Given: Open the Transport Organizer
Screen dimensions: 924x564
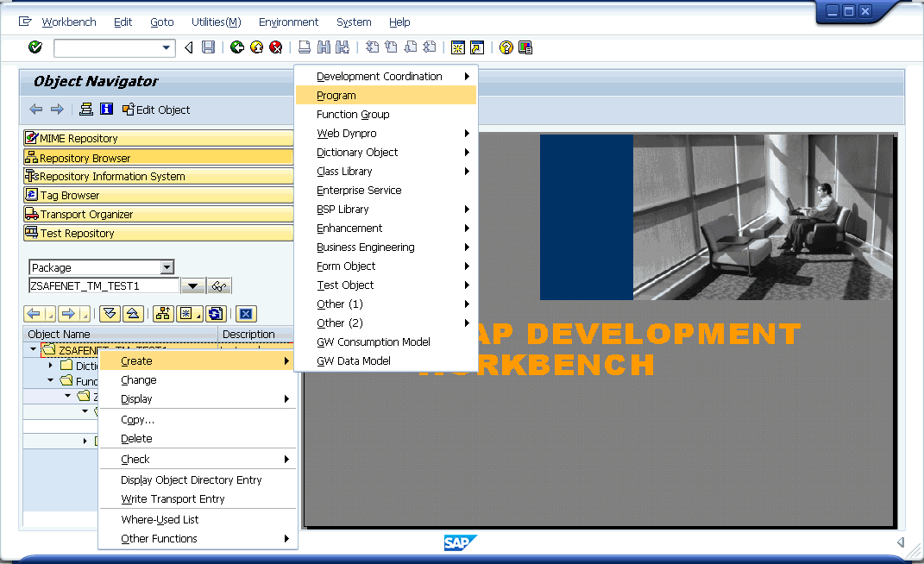Looking at the screenshot, I should (159, 214).
